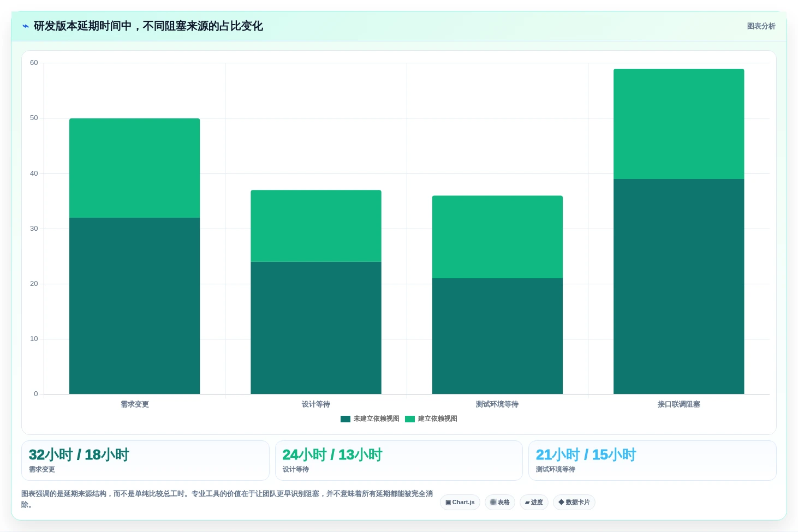
Task: Click the 40 y-axis tick label
Action: (x=34, y=174)
